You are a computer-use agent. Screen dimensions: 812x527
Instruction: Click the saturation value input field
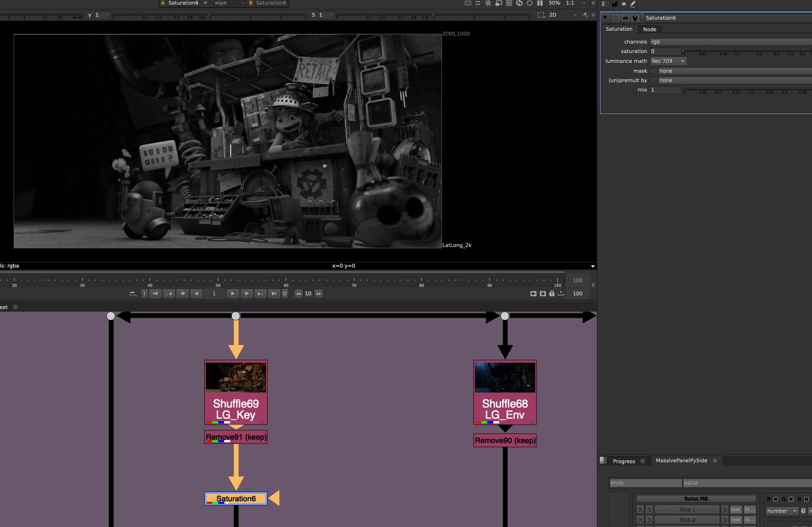coord(665,51)
